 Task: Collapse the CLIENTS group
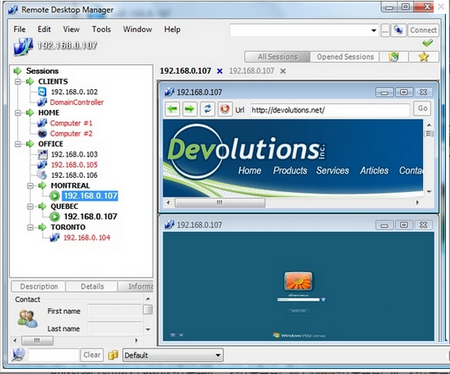point(18,81)
